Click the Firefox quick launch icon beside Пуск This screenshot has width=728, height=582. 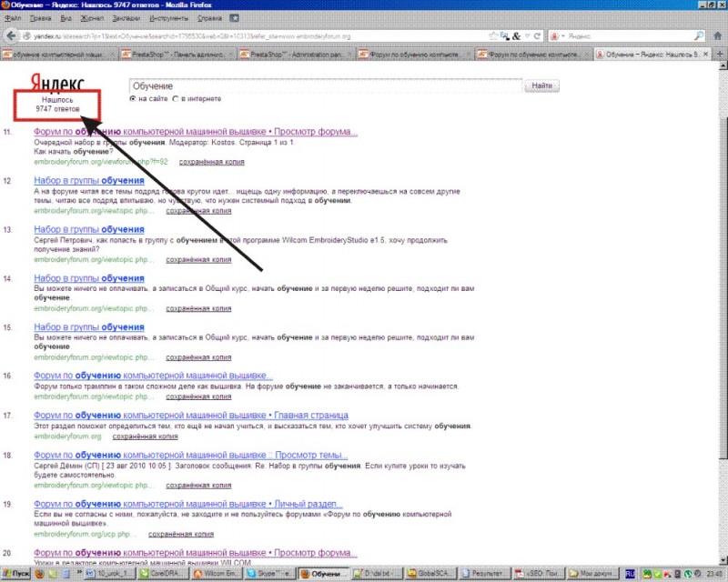click(40, 574)
